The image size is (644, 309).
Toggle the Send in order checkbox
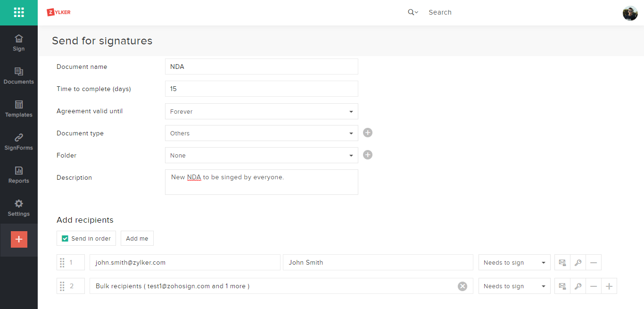65,239
